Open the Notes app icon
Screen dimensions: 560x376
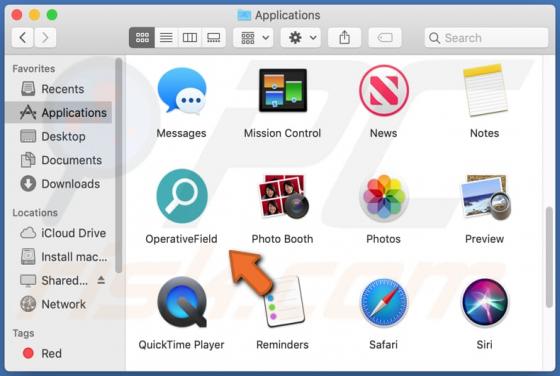[485, 90]
